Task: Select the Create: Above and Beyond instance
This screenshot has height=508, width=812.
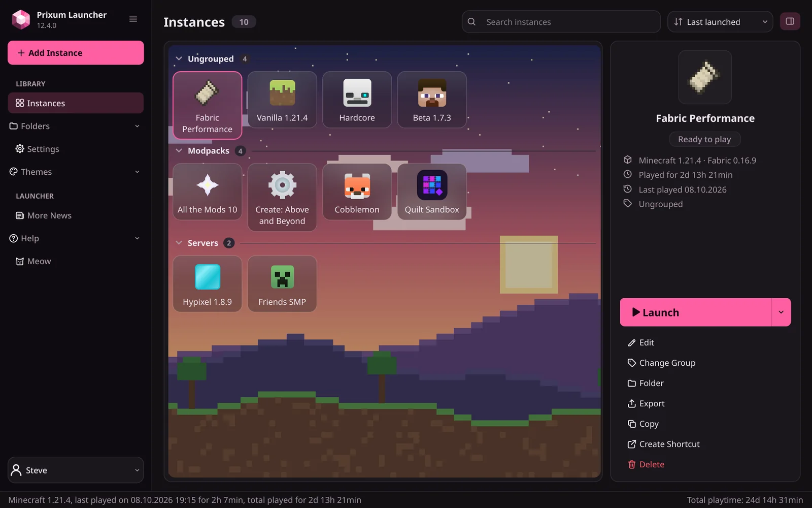Action: pyautogui.click(x=282, y=197)
